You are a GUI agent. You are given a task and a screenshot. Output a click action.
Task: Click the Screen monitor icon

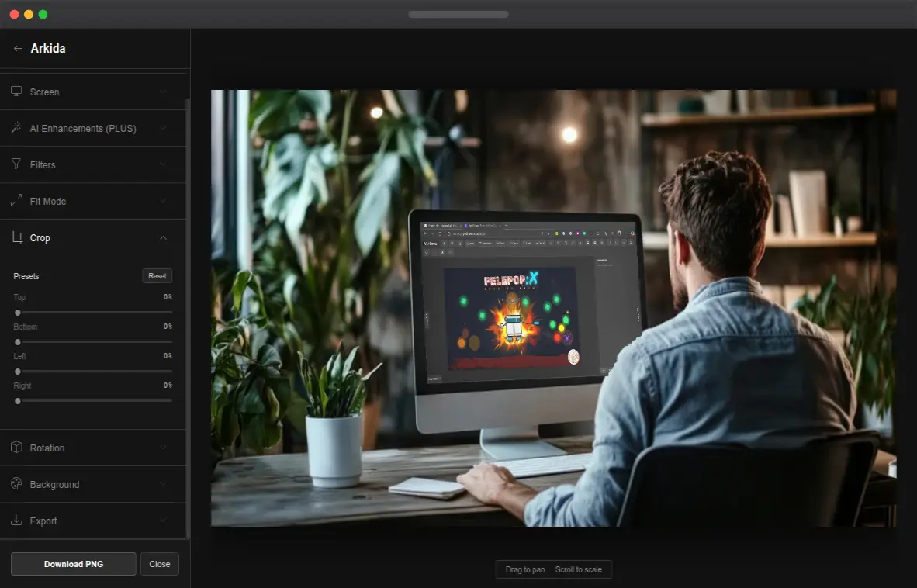pos(16,92)
